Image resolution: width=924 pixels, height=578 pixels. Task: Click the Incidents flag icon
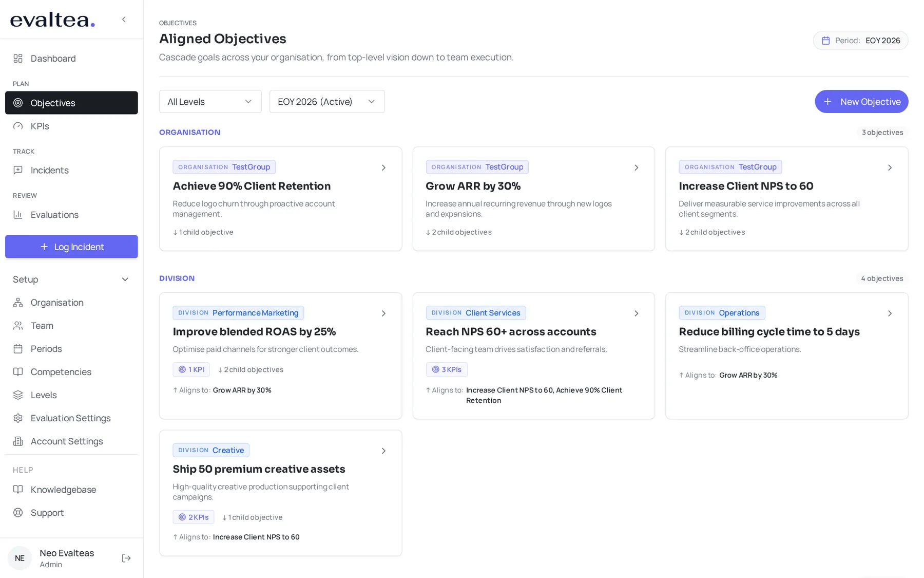coord(18,170)
